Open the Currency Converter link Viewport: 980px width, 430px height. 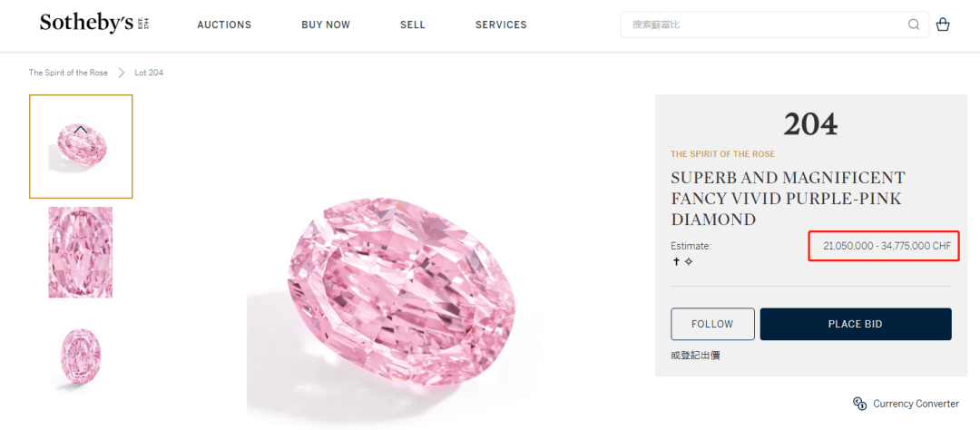pos(916,404)
